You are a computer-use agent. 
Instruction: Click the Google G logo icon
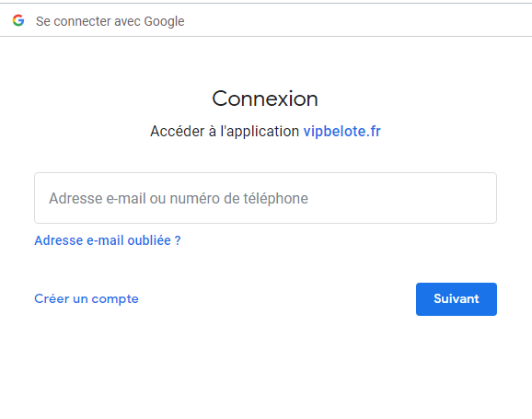click(18, 20)
